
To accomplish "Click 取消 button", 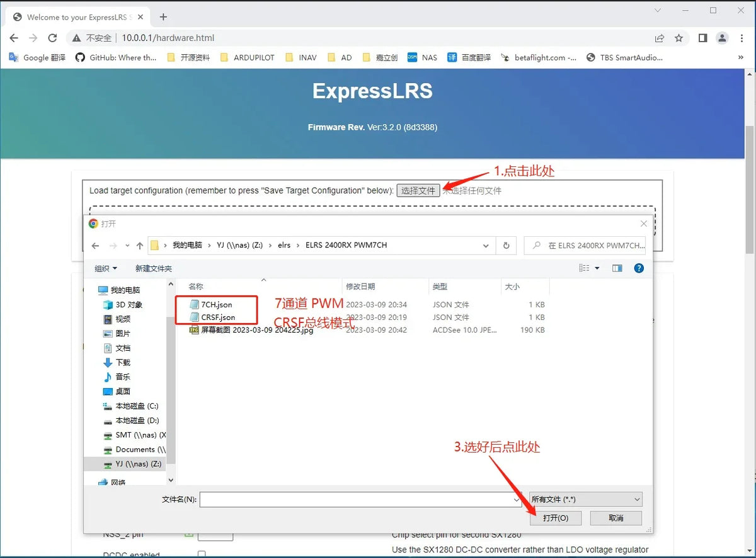I will (616, 518).
